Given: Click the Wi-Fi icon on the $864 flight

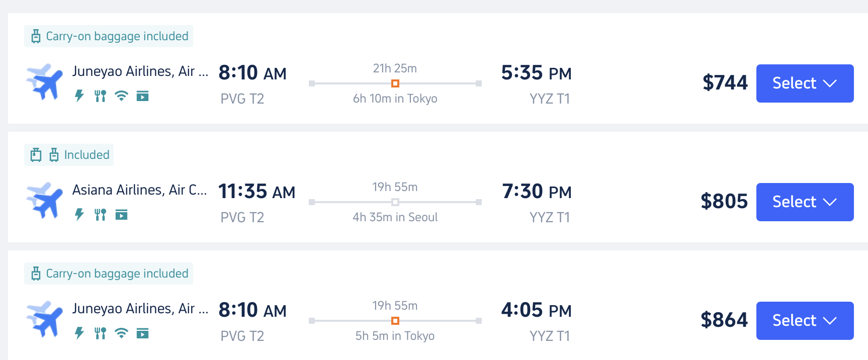Looking at the screenshot, I should [x=121, y=333].
